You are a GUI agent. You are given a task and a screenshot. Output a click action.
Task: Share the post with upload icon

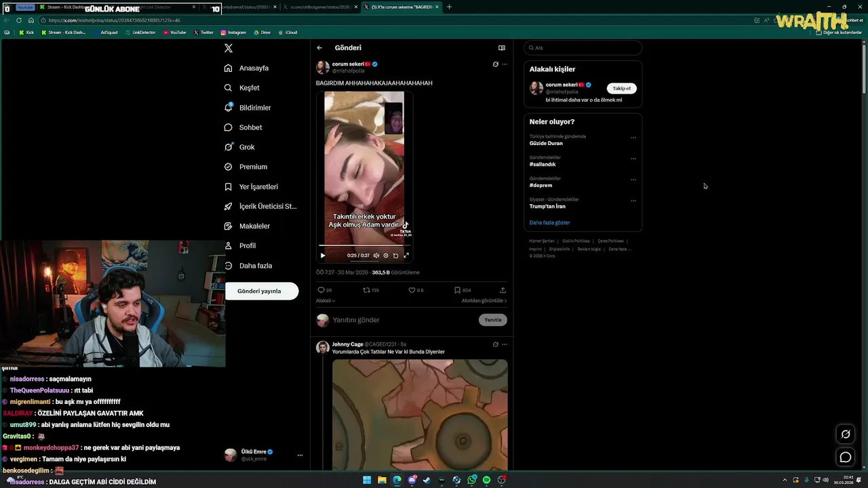click(x=502, y=290)
